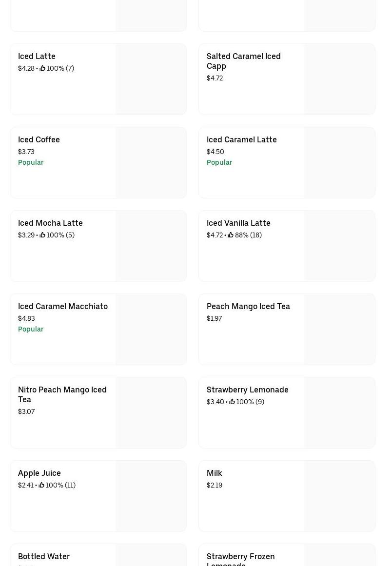392x566 pixels.
Task: Click Iced Mocha Latte image placeholder
Action: 151,246
